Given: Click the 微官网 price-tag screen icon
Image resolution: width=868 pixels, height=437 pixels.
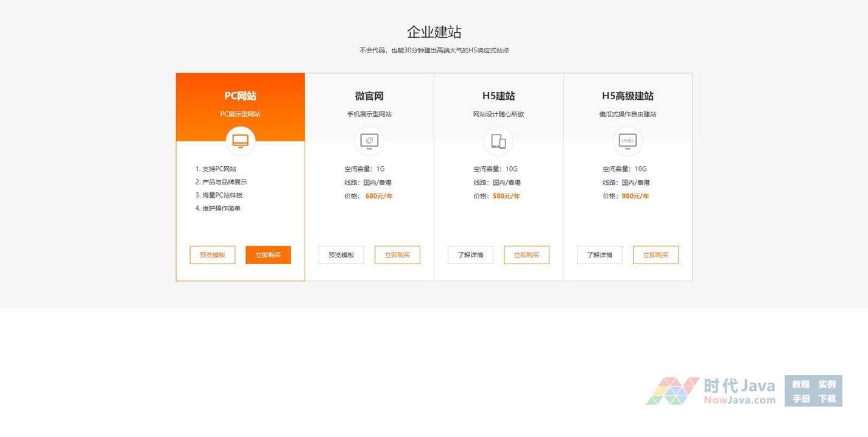Looking at the screenshot, I should click(369, 141).
